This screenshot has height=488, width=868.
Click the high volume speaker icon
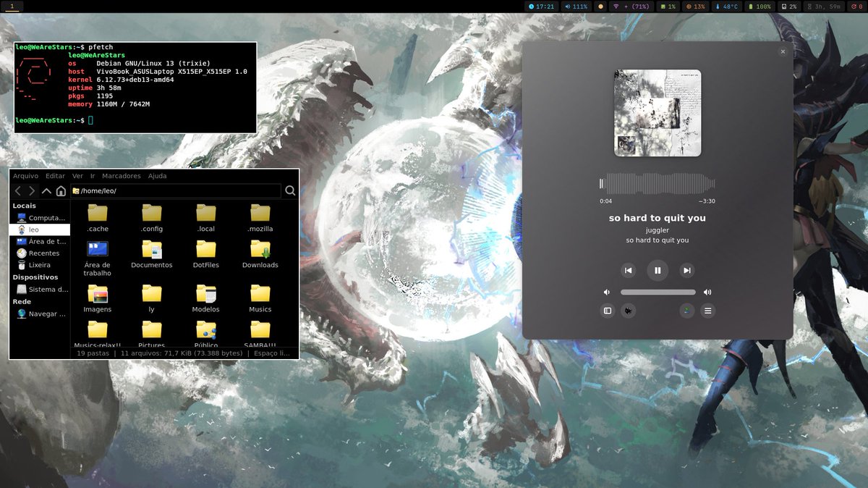tap(707, 293)
